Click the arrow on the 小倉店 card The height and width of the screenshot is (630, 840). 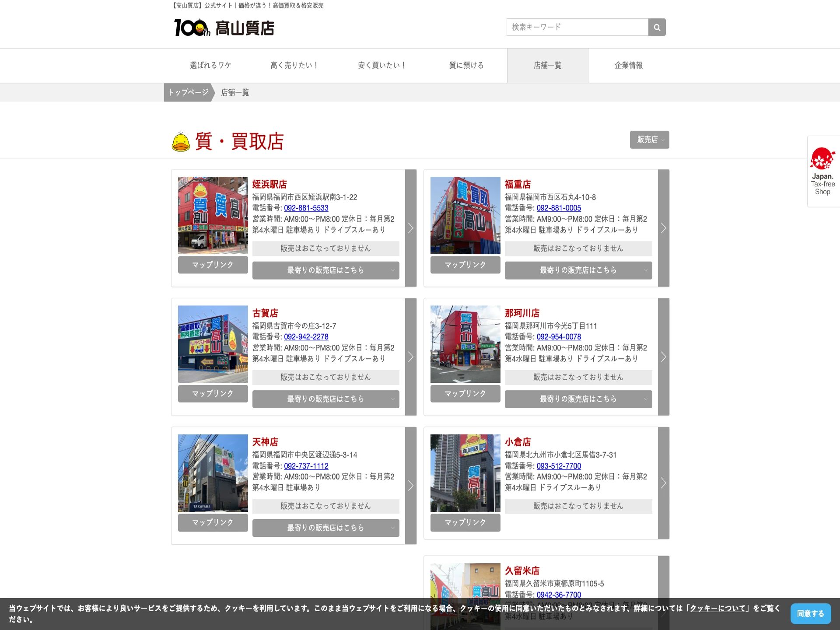[664, 483]
